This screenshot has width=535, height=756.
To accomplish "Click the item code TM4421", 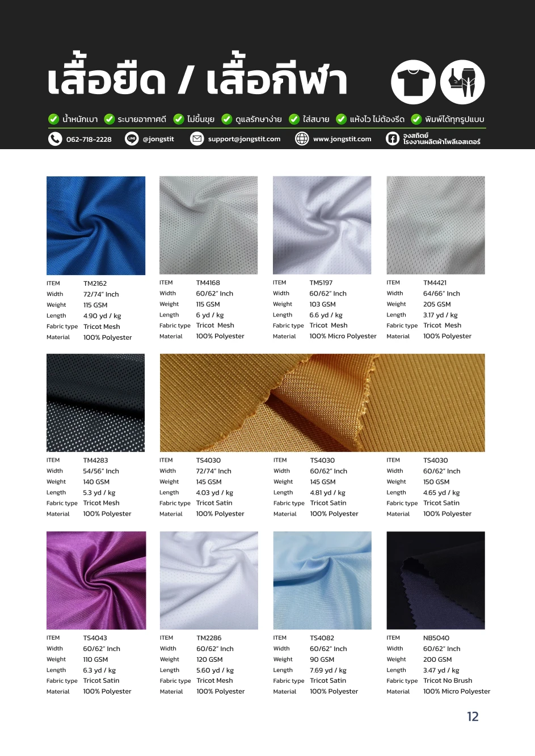I will coord(435,282).
